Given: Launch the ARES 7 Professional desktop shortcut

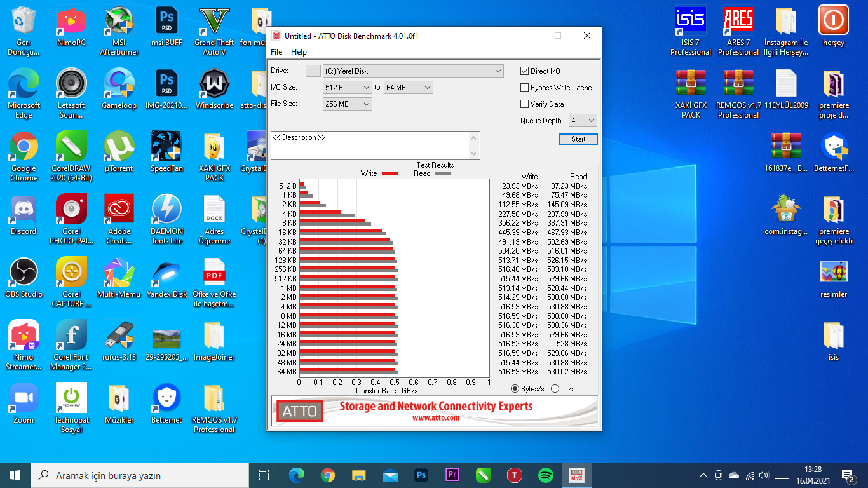Looking at the screenshot, I should point(738,30).
